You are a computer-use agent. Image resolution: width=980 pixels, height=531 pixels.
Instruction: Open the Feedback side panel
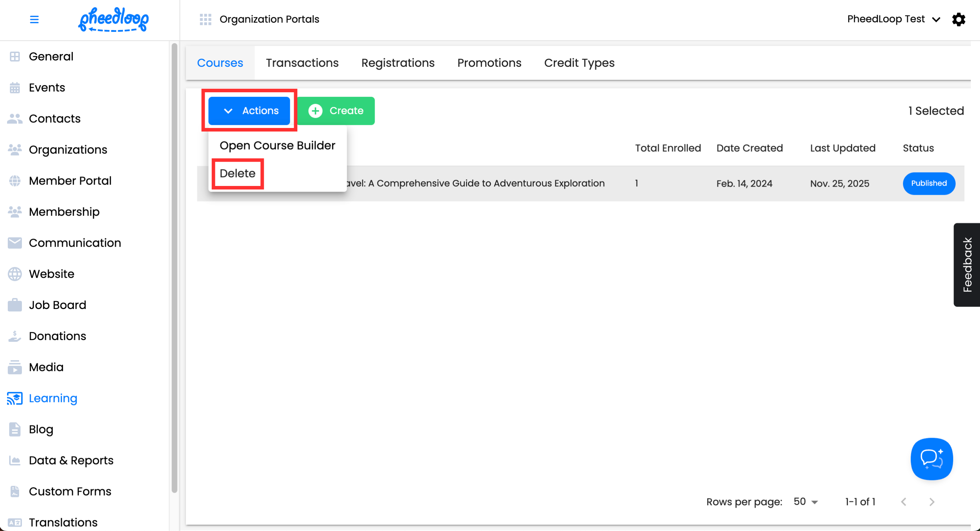967,265
